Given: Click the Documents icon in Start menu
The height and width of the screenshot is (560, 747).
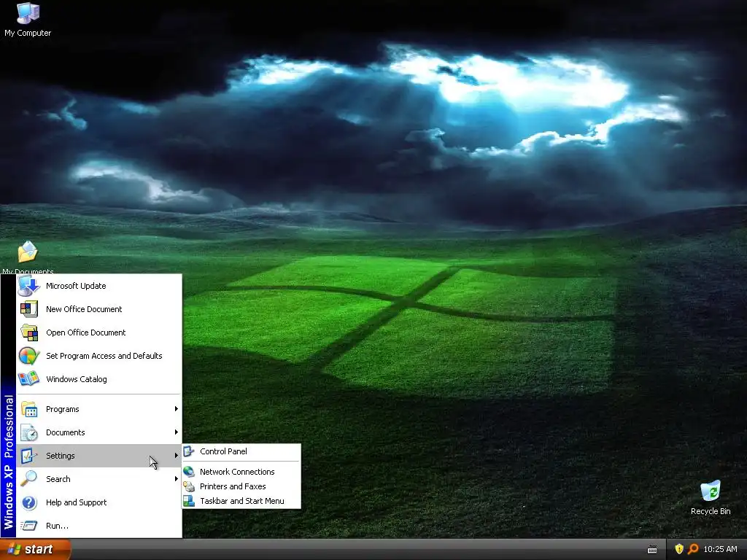Looking at the screenshot, I should [x=29, y=432].
